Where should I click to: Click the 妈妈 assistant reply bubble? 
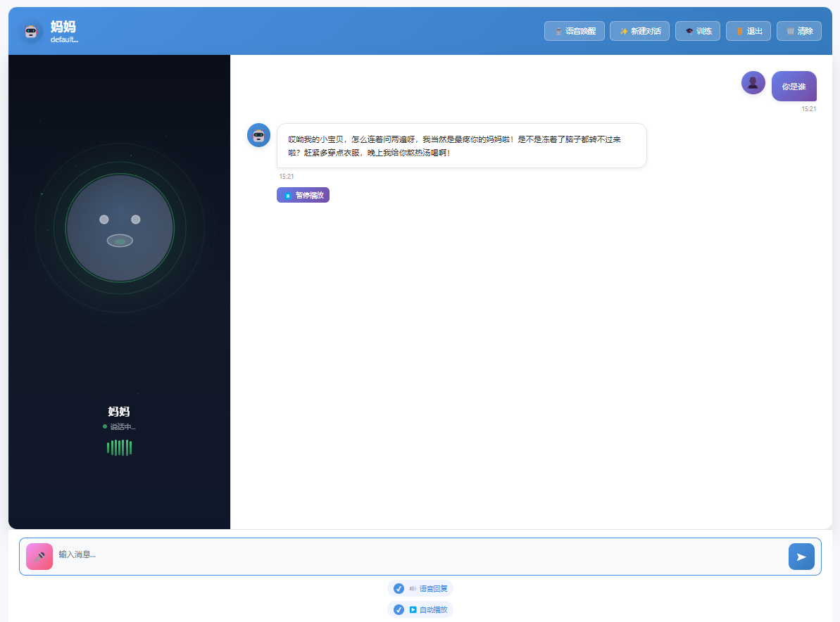(x=461, y=146)
